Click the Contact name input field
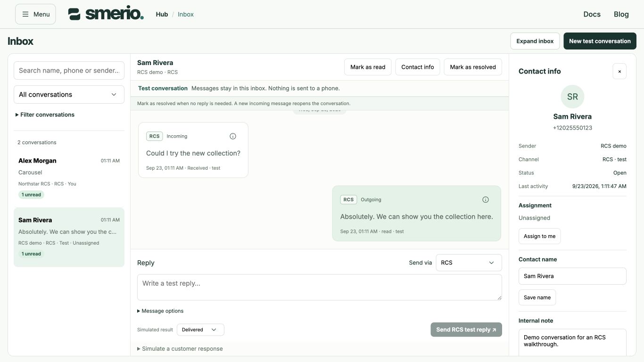 pyautogui.click(x=572, y=276)
